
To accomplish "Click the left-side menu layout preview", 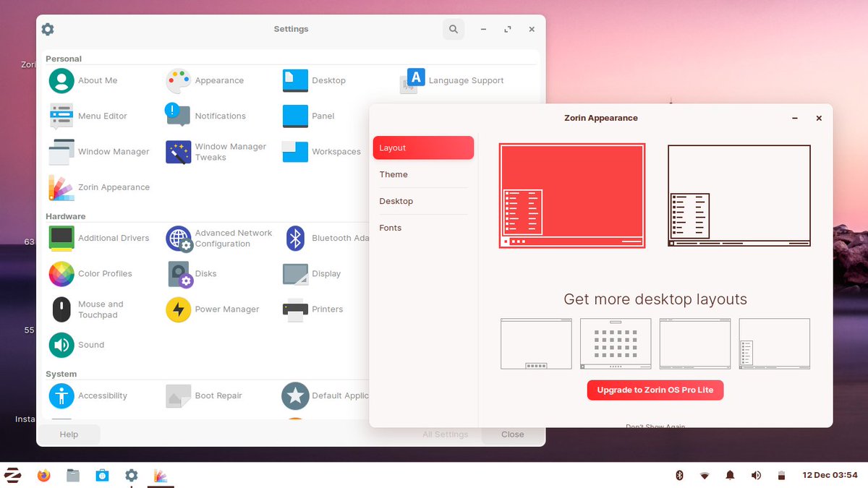I will tap(774, 344).
